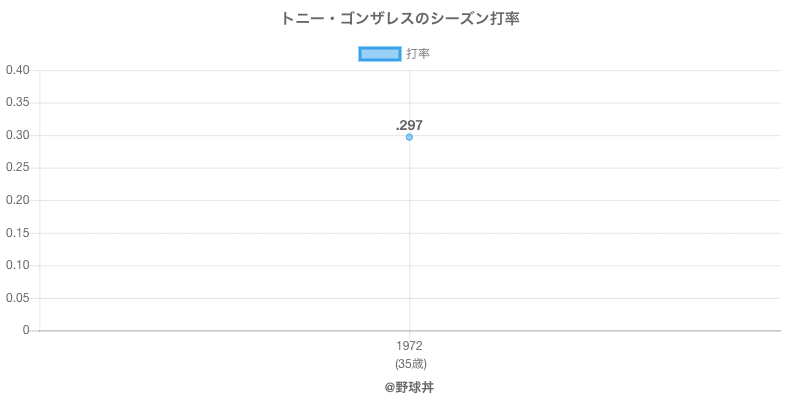Click the 0.35 y-axis tick label
Image resolution: width=800 pixels, height=400 pixels.
coord(17,103)
